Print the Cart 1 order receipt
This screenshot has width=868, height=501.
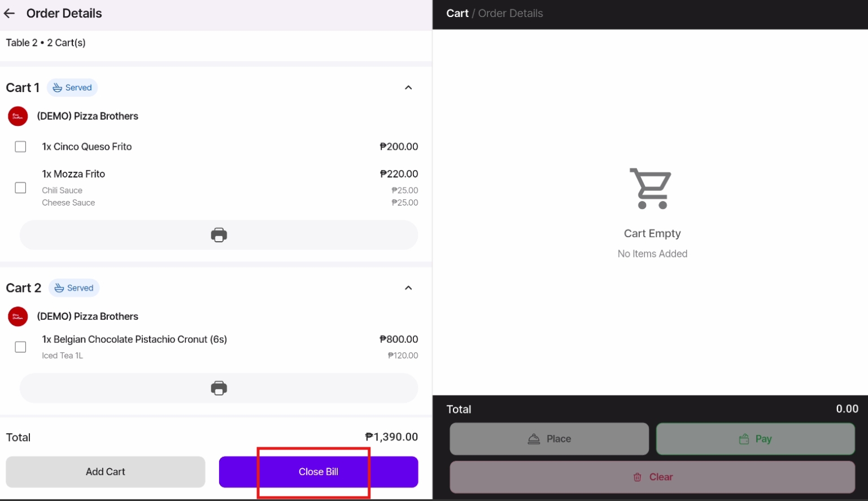[219, 235]
